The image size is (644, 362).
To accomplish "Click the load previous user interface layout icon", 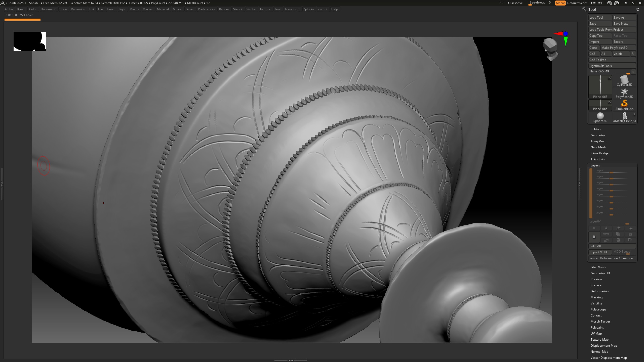I will click(x=609, y=3).
